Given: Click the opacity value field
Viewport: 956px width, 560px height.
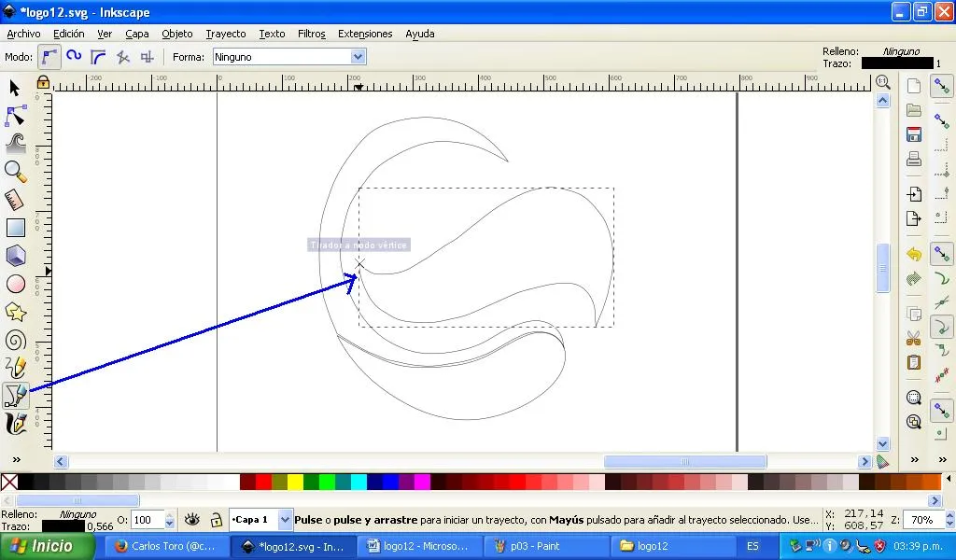Looking at the screenshot, I should tap(147, 520).
